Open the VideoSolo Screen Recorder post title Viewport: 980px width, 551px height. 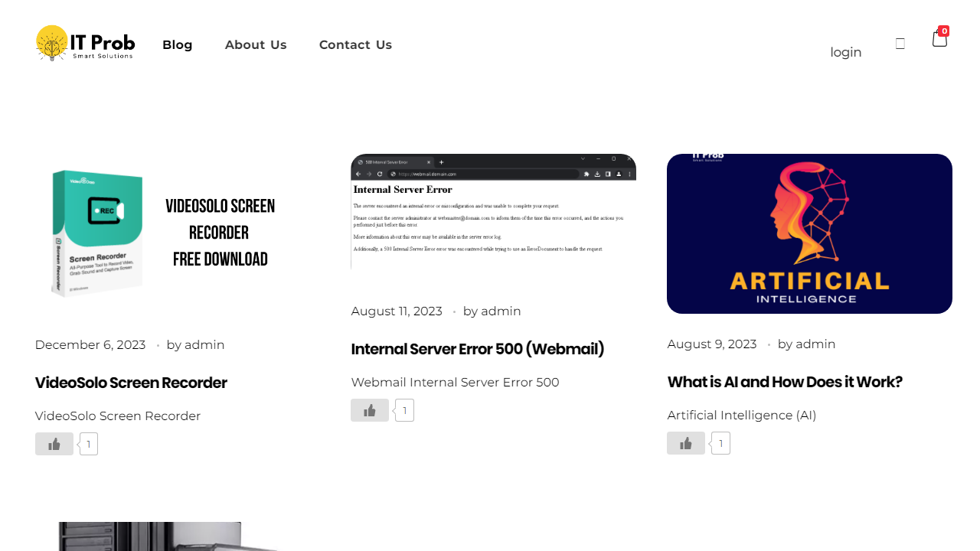[131, 383]
